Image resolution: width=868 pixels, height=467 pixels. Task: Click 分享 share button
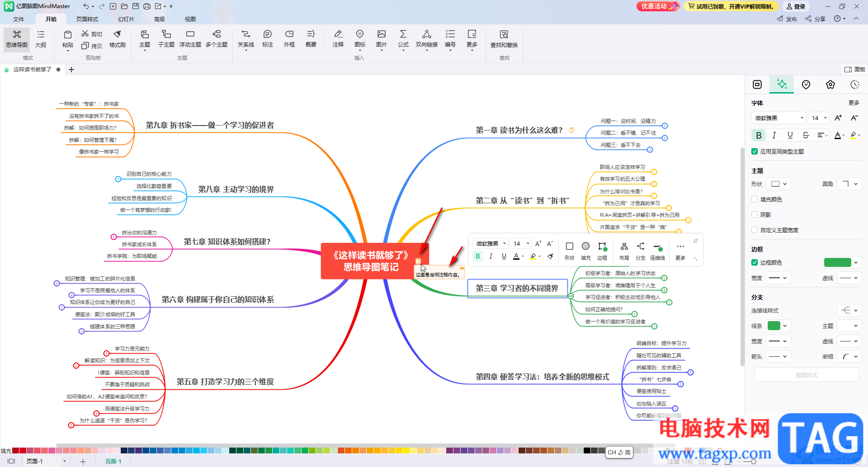tap(816, 19)
